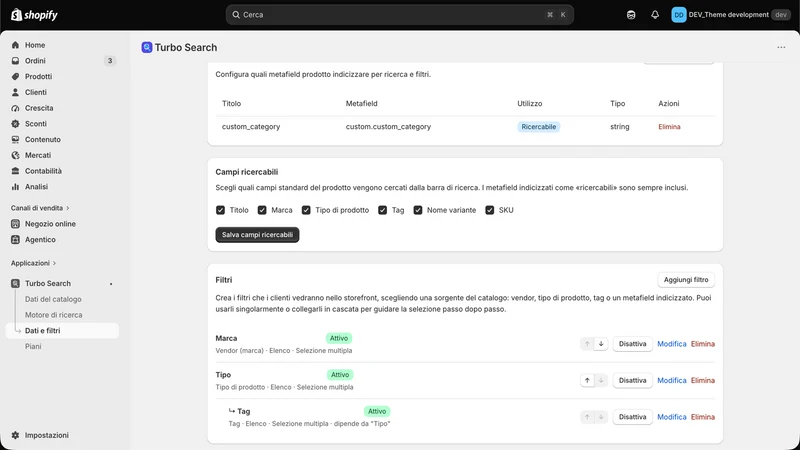The width and height of the screenshot is (800, 450).
Task: Toggle the Nome variante checkbox
Action: point(418,210)
